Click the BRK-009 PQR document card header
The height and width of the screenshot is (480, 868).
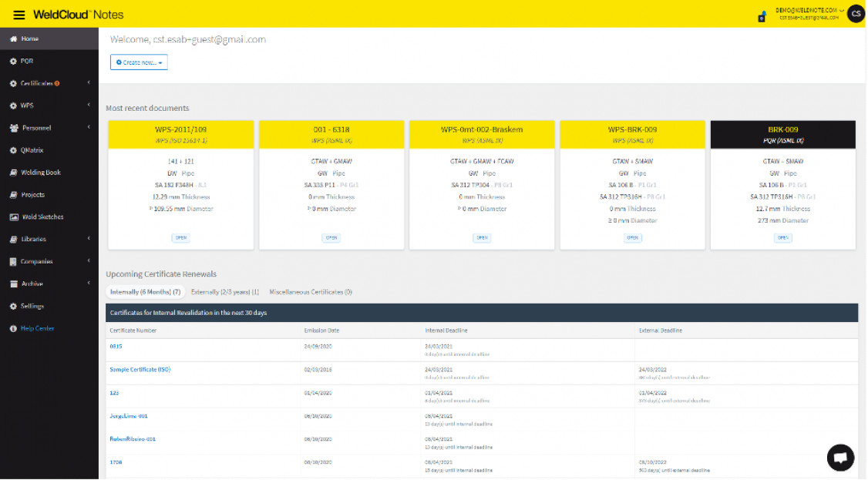(x=782, y=134)
